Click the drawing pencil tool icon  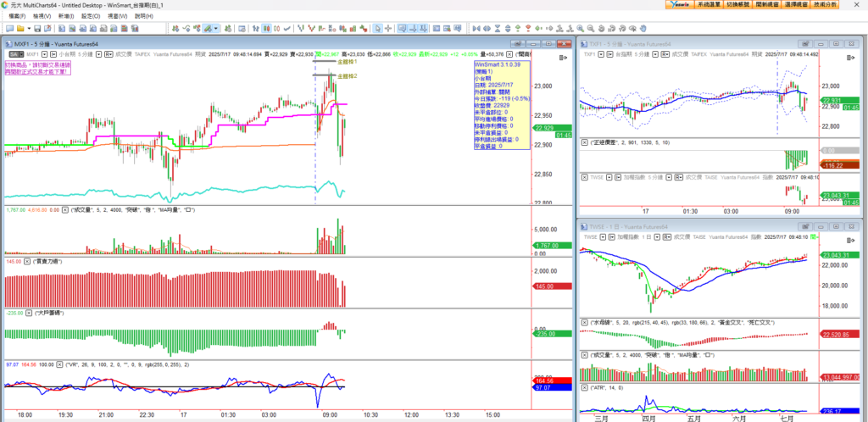tap(208, 28)
